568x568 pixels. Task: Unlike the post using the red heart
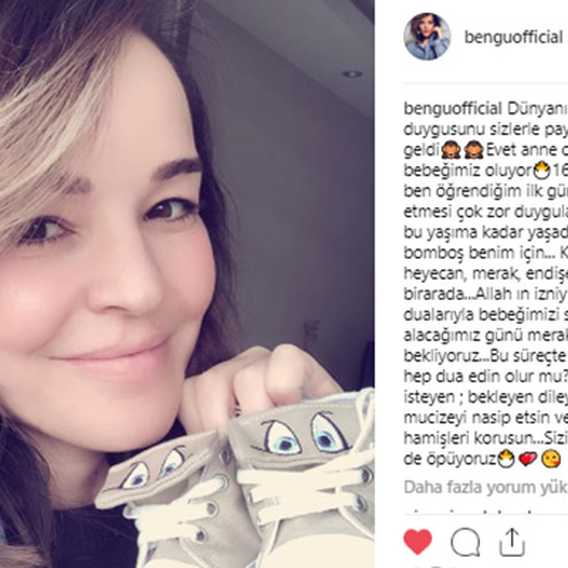418,542
